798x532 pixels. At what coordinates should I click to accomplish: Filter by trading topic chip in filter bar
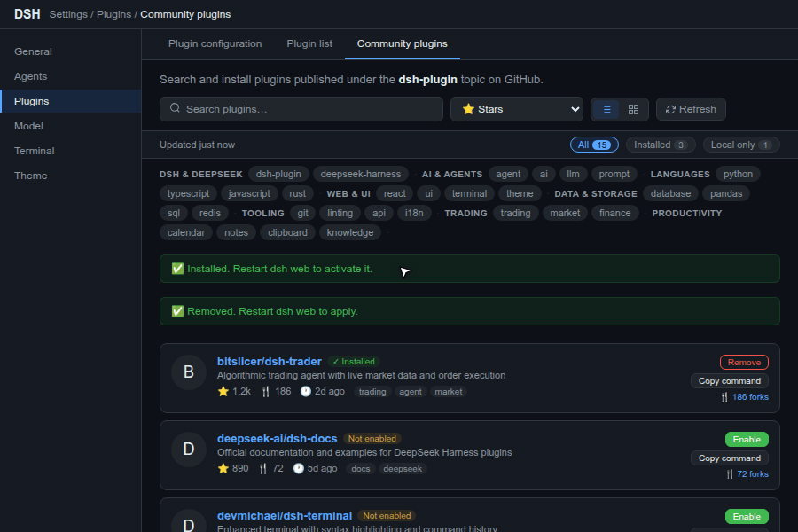(515, 213)
